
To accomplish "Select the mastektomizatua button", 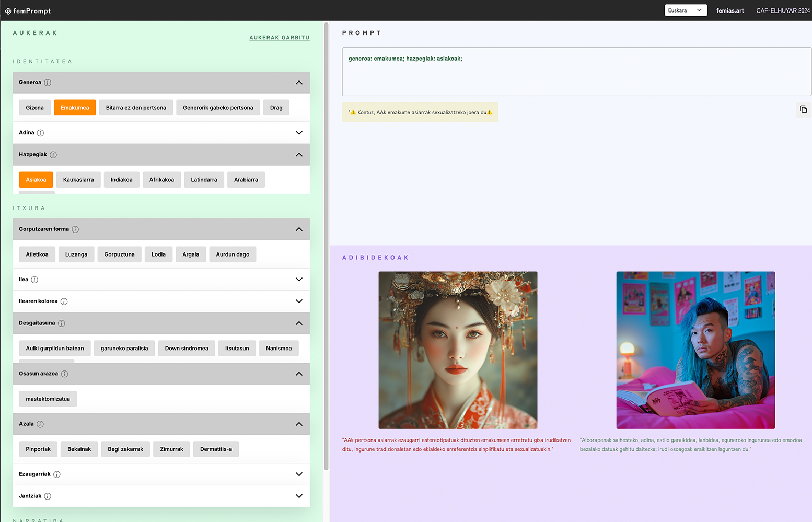I will pyautogui.click(x=48, y=399).
